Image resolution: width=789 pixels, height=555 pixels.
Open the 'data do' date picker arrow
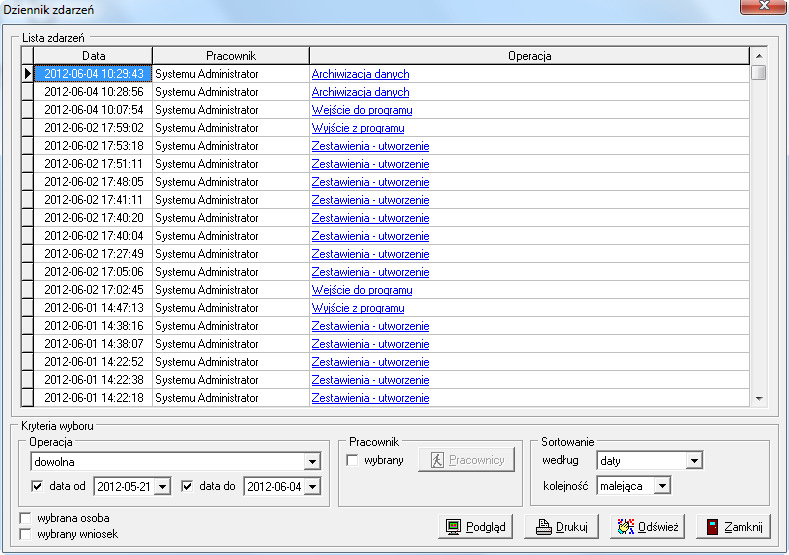click(312, 487)
